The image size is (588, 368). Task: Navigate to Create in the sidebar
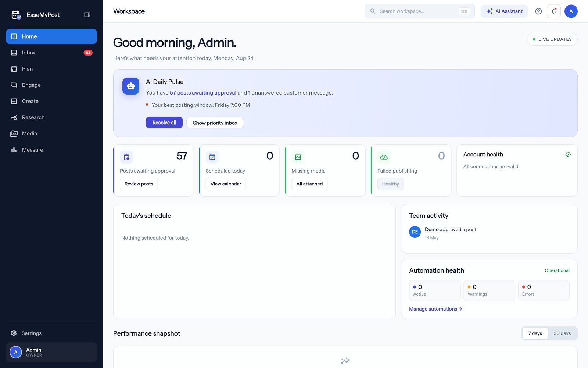coord(51,101)
